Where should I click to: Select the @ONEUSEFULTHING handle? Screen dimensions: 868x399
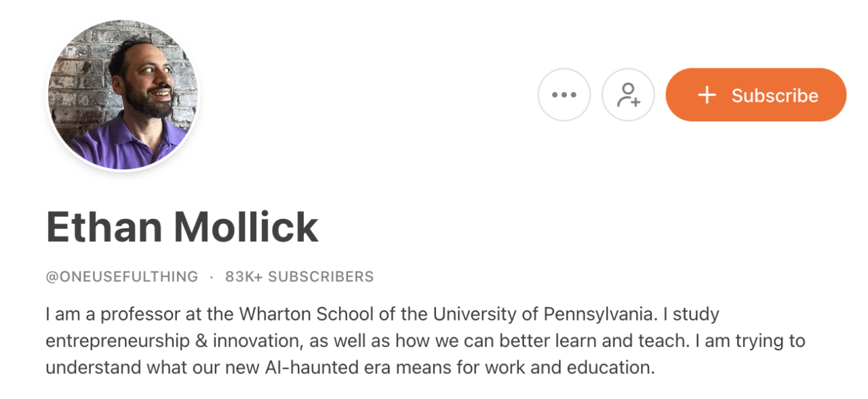[x=122, y=276]
